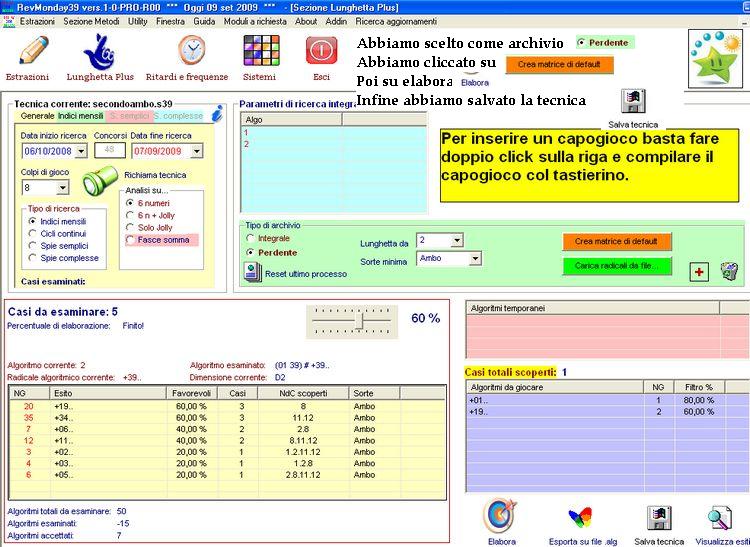Click Esporta su file .alg butterfly icon
750x547 pixels.
(x=580, y=518)
